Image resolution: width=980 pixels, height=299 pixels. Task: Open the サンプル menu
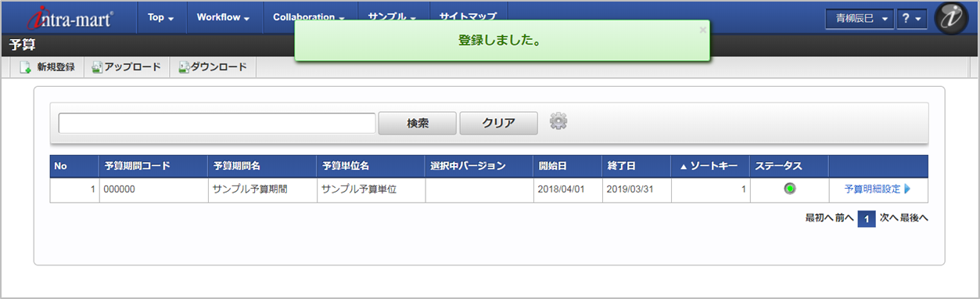pyautogui.click(x=393, y=17)
